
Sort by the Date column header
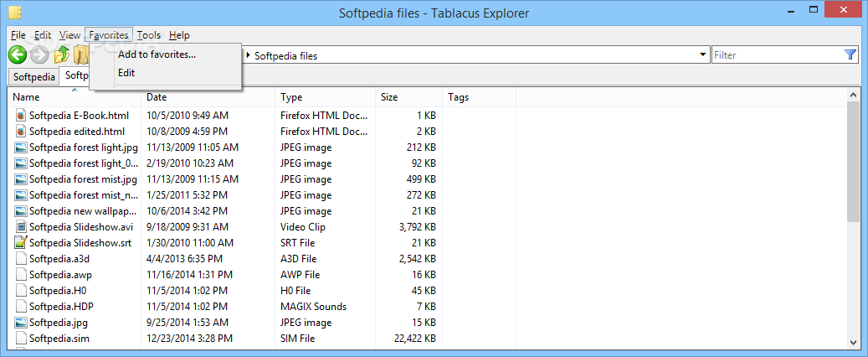(x=208, y=97)
